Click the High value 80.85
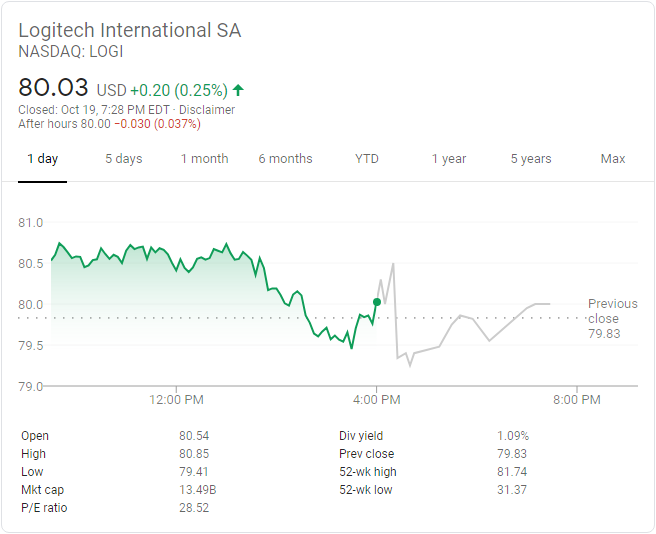Image resolution: width=656 pixels, height=534 pixels. (x=194, y=454)
